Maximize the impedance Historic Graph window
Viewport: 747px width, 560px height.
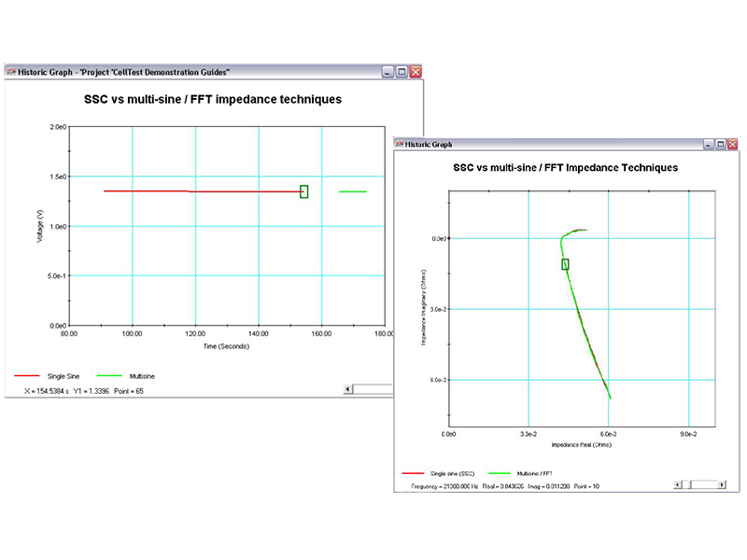click(721, 144)
